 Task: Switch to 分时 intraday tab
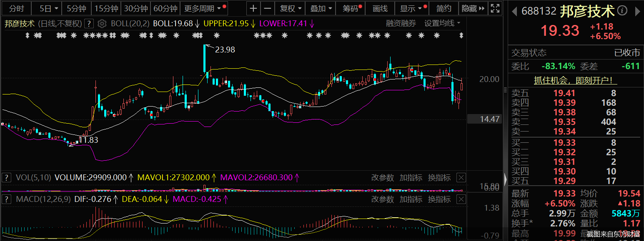[x=16, y=8]
